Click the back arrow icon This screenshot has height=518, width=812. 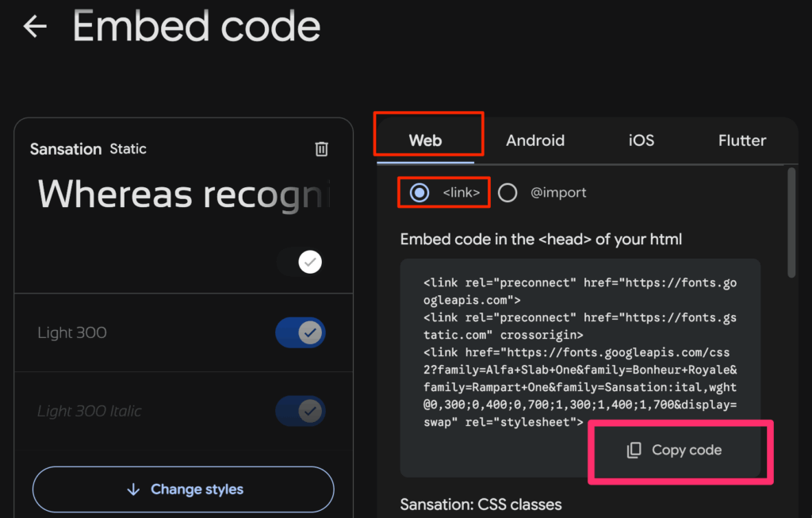(35, 27)
